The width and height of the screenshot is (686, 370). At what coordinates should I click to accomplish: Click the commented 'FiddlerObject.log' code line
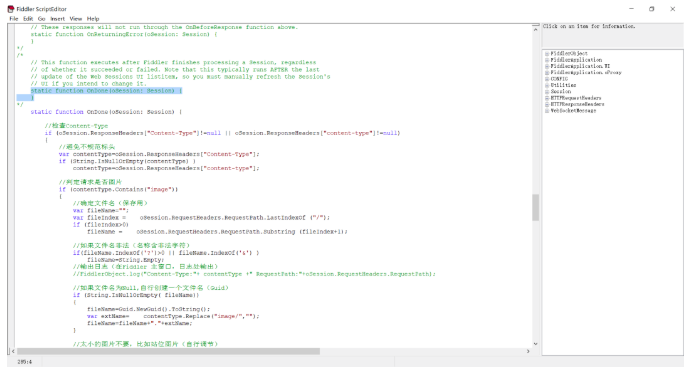point(254,274)
